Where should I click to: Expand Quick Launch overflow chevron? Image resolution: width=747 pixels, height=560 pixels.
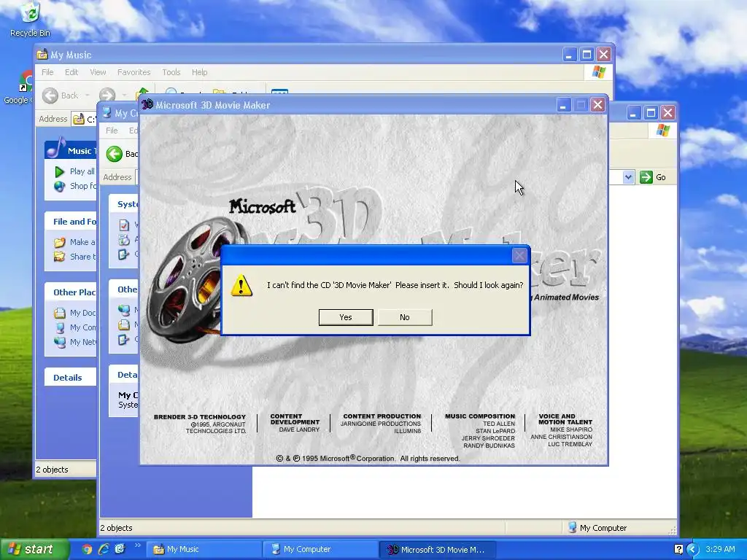[x=138, y=545]
